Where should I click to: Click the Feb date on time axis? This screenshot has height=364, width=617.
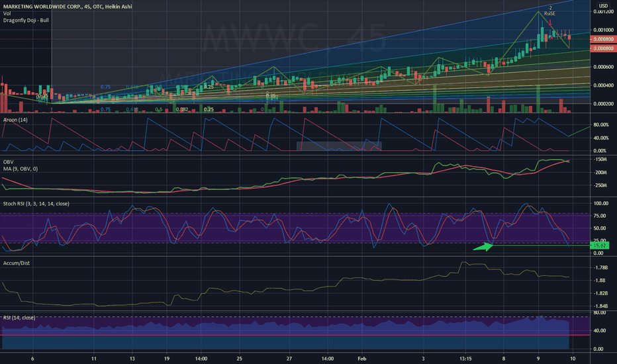[361, 359]
